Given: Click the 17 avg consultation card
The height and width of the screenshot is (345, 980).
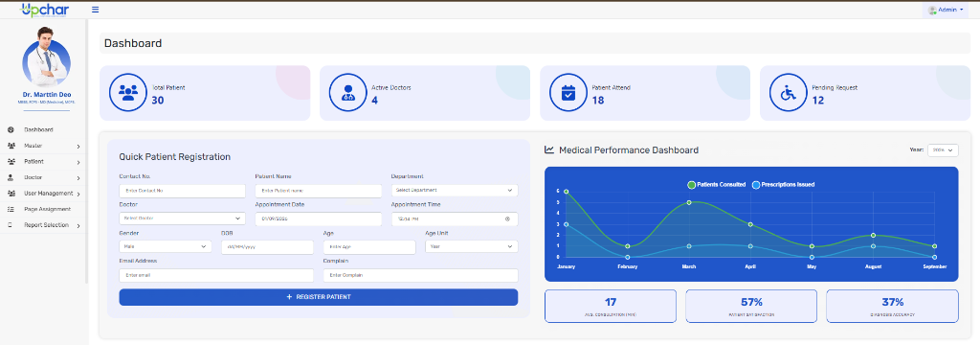Looking at the screenshot, I should (x=611, y=306).
